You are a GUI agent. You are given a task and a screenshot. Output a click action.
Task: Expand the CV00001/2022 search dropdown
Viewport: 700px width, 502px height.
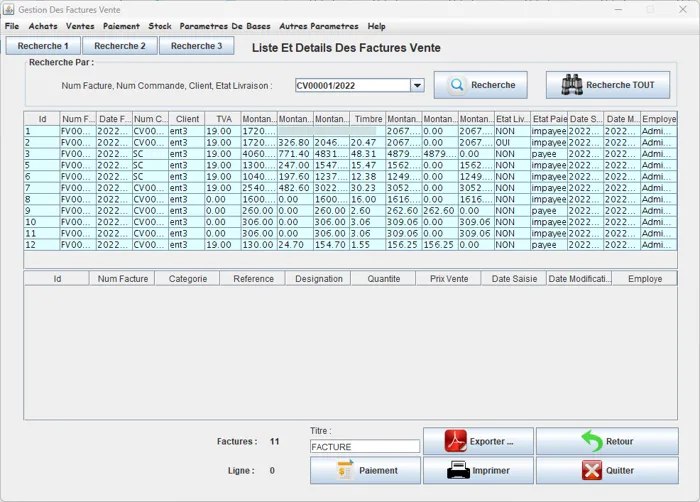417,86
